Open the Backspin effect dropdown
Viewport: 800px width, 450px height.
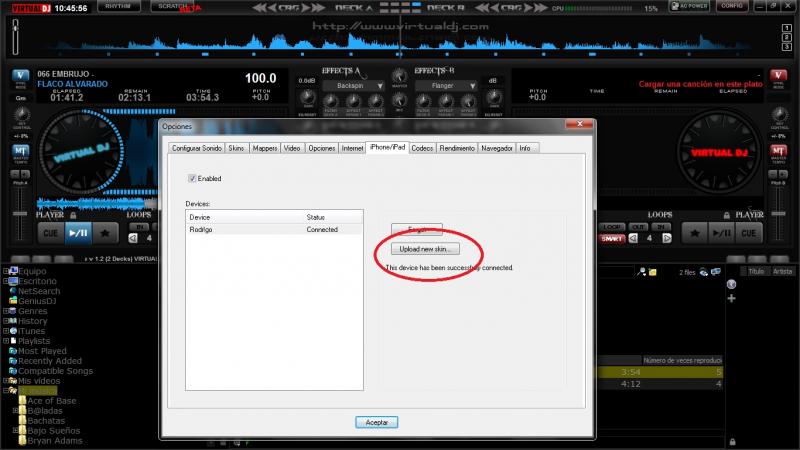355,86
